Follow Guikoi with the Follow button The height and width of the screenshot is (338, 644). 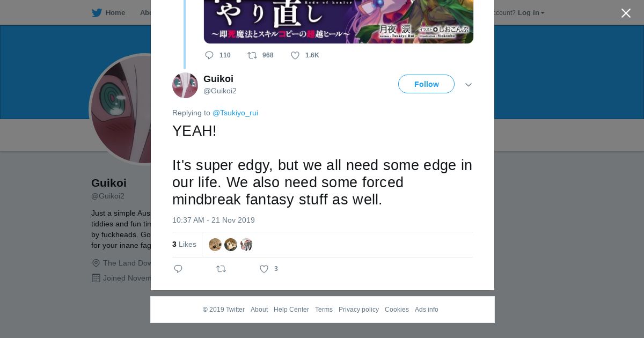point(426,84)
